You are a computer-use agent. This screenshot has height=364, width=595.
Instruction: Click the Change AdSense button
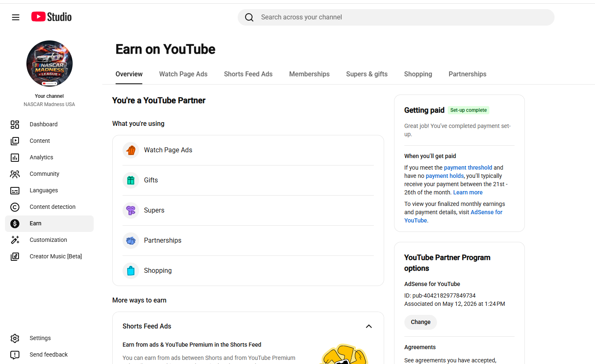[x=420, y=322]
